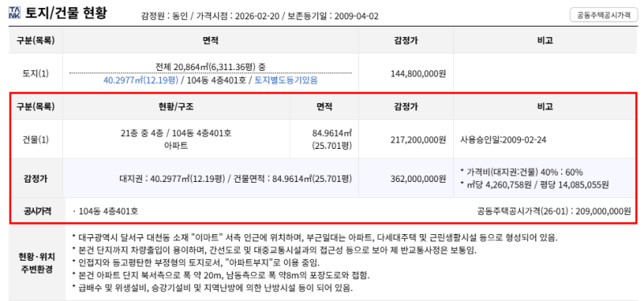Select the 가격시점 : 2026-02-20 text
Screen dimensions: 644x301
pyautogui.click(x=237, y=16)
